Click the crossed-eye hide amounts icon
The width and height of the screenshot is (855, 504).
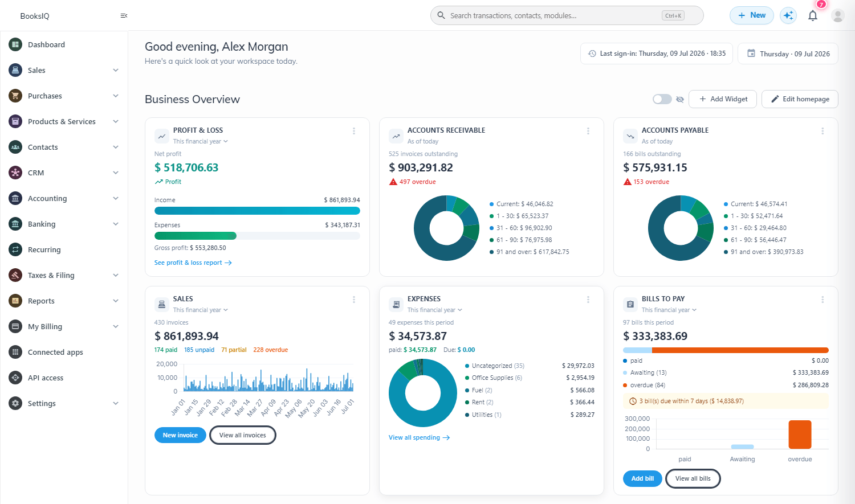point(680,99)
